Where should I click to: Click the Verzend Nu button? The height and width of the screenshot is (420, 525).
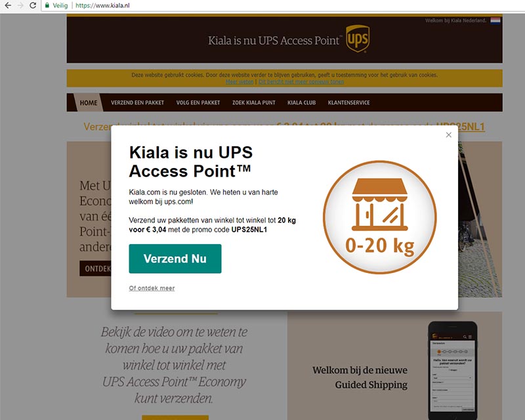(x=175, y=259)
